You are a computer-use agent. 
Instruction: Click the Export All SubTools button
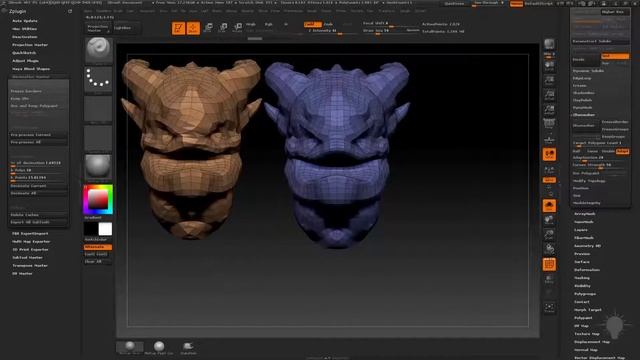coord(38,222)
